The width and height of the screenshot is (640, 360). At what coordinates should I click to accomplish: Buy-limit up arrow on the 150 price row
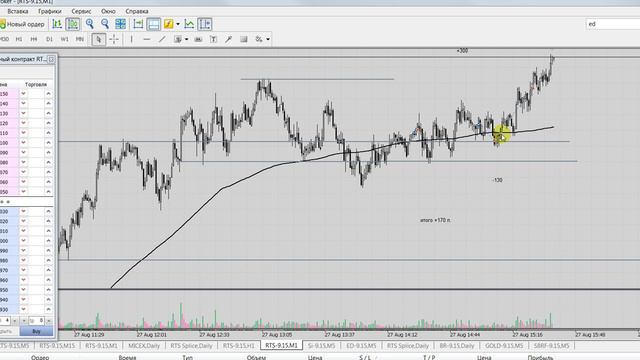(x=48, y=94)
